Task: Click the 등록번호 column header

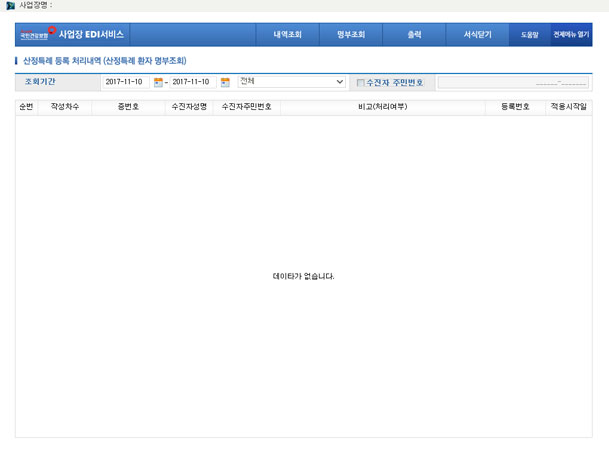Action: (x=514, y=105)
